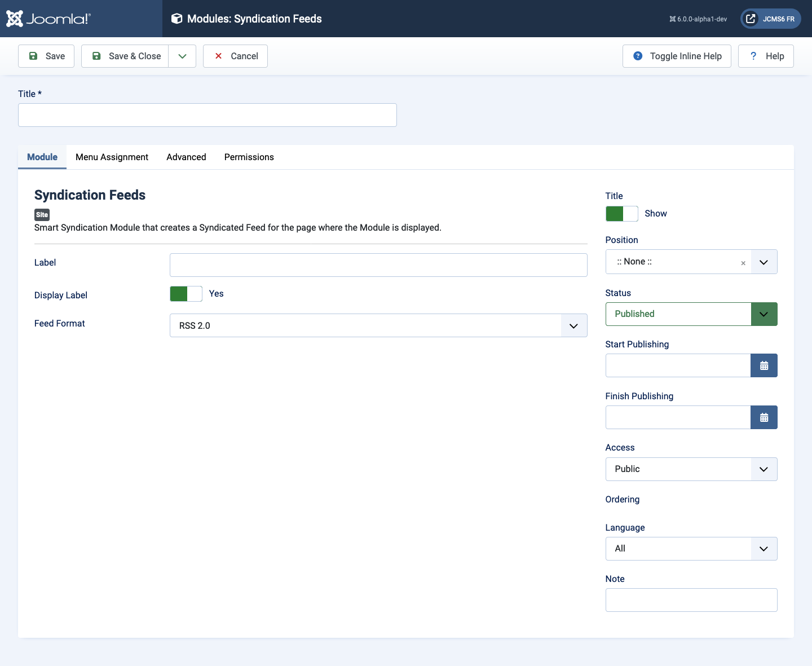Click the Ordering label

pos(623,500)
